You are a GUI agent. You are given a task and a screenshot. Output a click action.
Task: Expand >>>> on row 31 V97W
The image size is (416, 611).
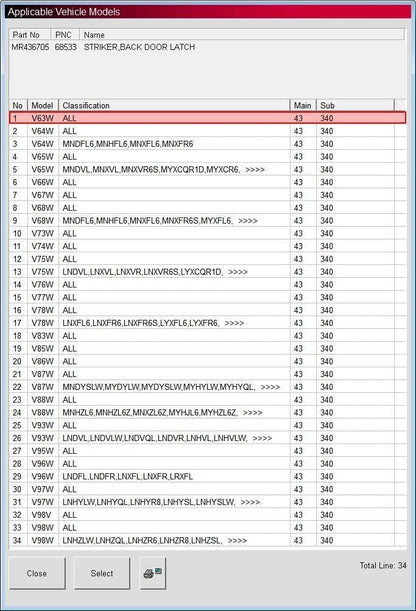[250, 502]
